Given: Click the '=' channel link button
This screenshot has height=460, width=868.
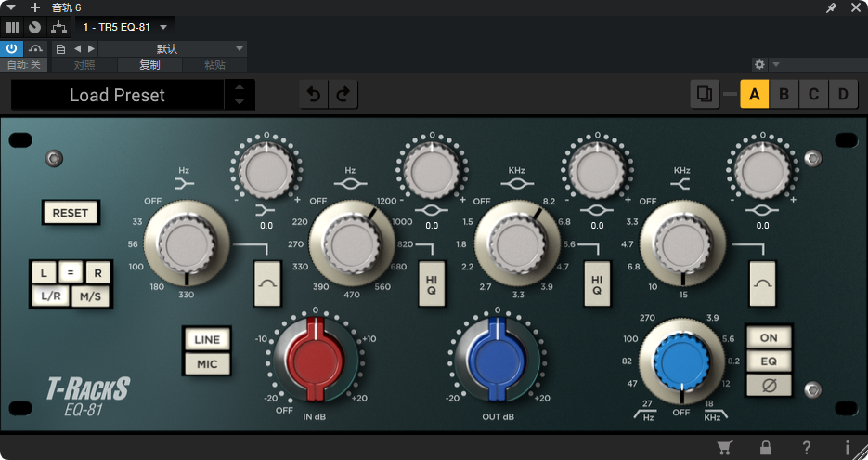Looking at the screenshot, I should pos(71,272).
